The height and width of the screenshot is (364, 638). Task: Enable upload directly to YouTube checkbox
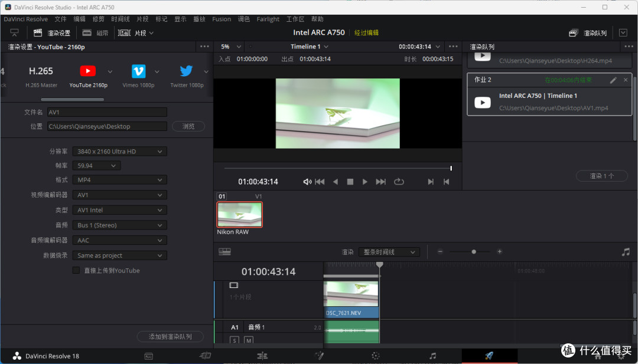[76, 271]
